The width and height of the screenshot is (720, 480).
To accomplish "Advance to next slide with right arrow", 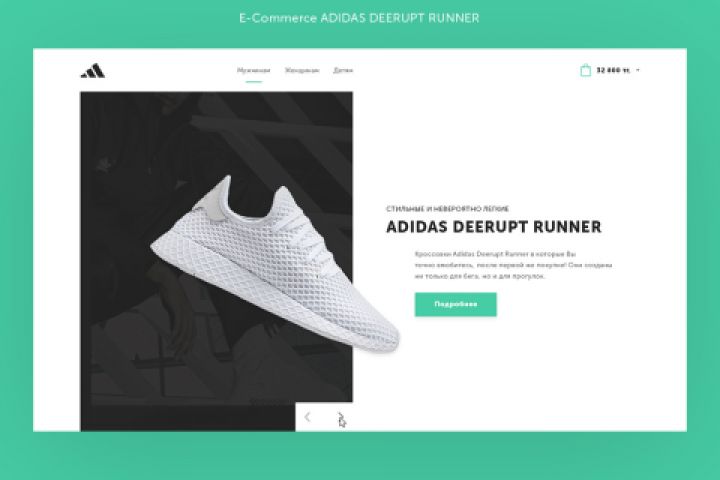I will pos(341,417).
